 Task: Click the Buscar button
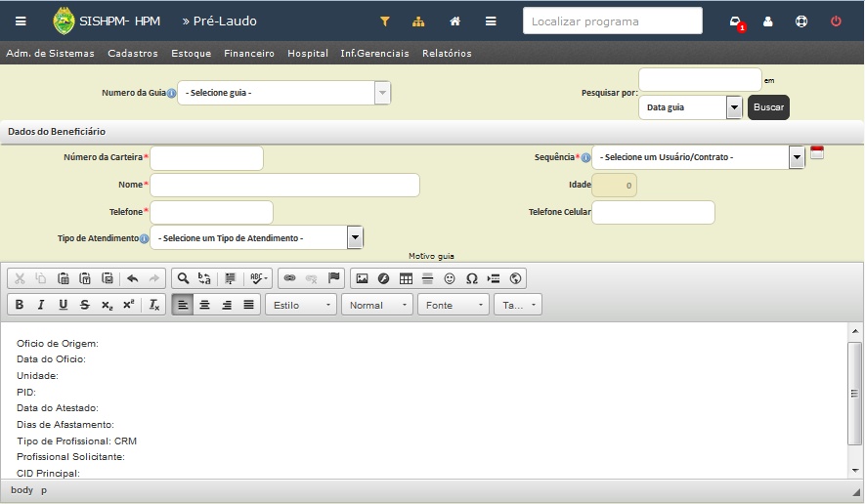tap(769, 107)
